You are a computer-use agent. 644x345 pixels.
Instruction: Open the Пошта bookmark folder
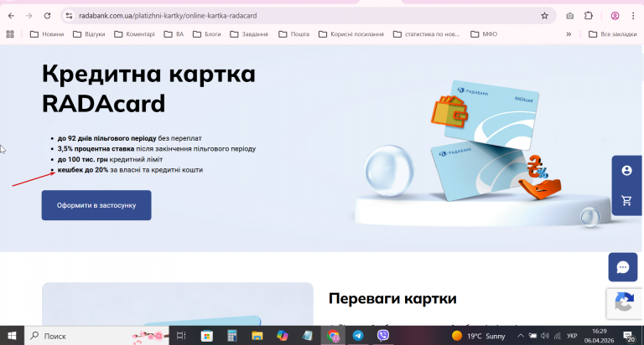click(x=293, y=34)
